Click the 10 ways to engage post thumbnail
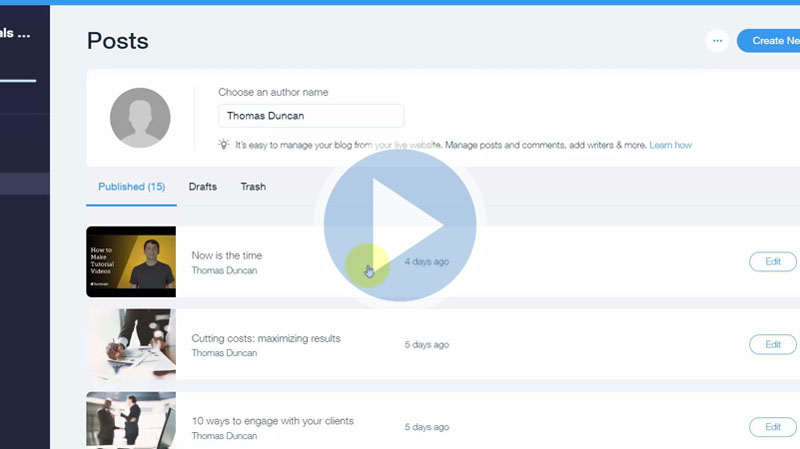The width and height of the screenshot is (800, 449). pyautogui.click(x=131, y=421)
